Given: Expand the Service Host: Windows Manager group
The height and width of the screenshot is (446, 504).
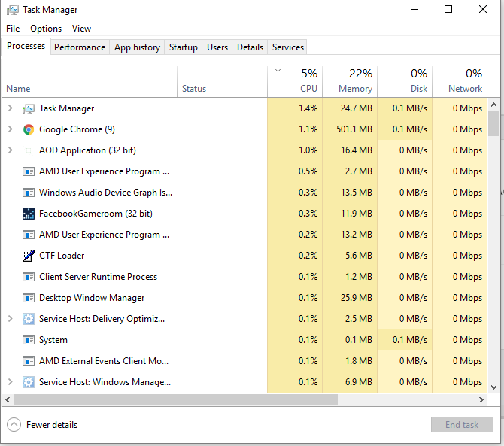Looking at the screenshot, I should (x=11, y=382).
